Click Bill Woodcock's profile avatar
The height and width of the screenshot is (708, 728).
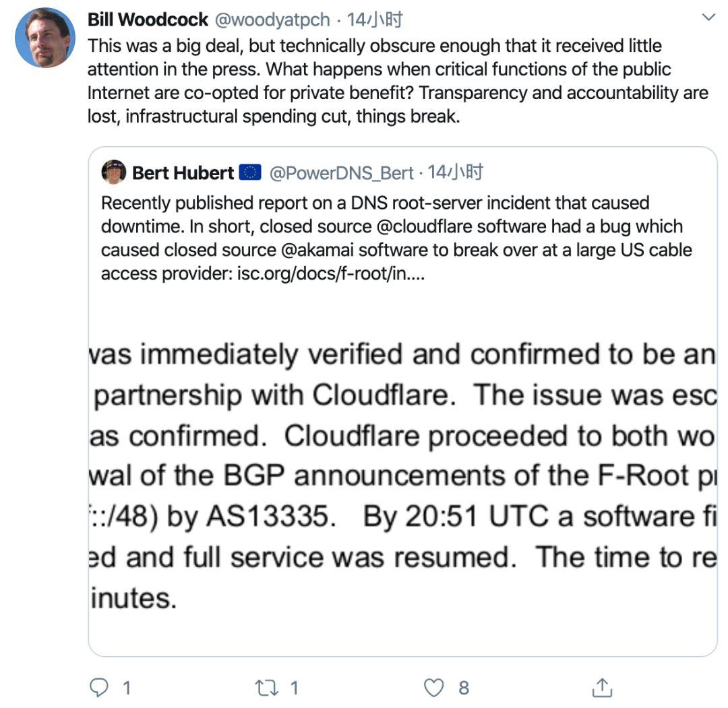point(45,38)
